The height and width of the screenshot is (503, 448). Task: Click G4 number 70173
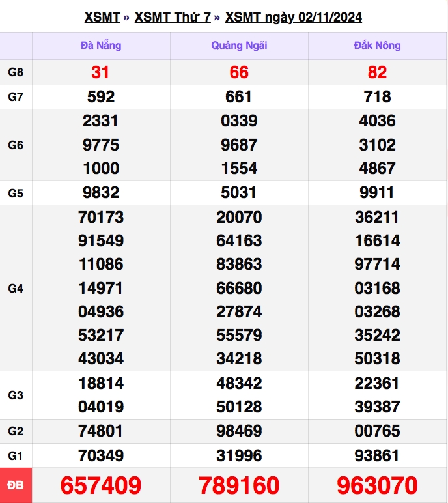click(x=101, y=217)
